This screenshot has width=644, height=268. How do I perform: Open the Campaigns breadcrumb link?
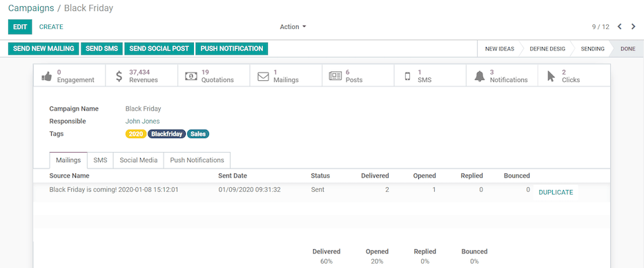31,8
